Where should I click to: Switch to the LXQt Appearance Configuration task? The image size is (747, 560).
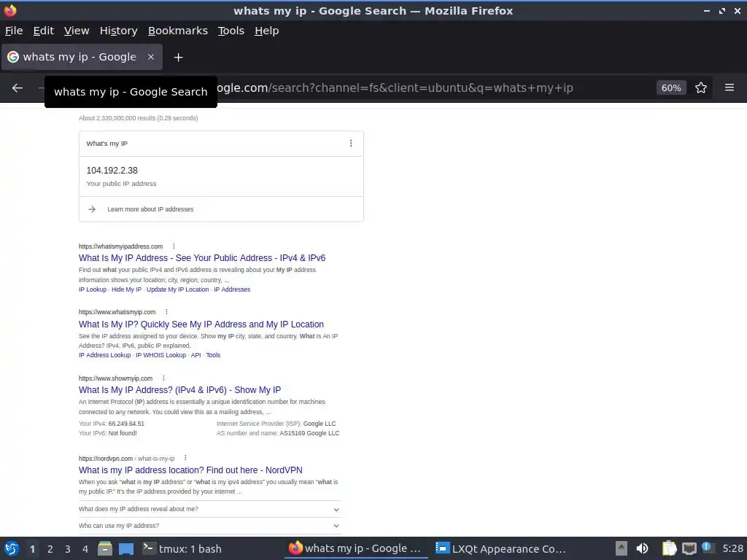click(501, 549)
